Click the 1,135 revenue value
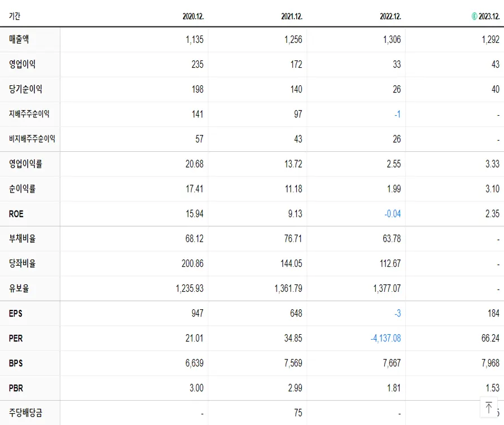The width and height of the screenshot is (504, 425). (195, 40)
